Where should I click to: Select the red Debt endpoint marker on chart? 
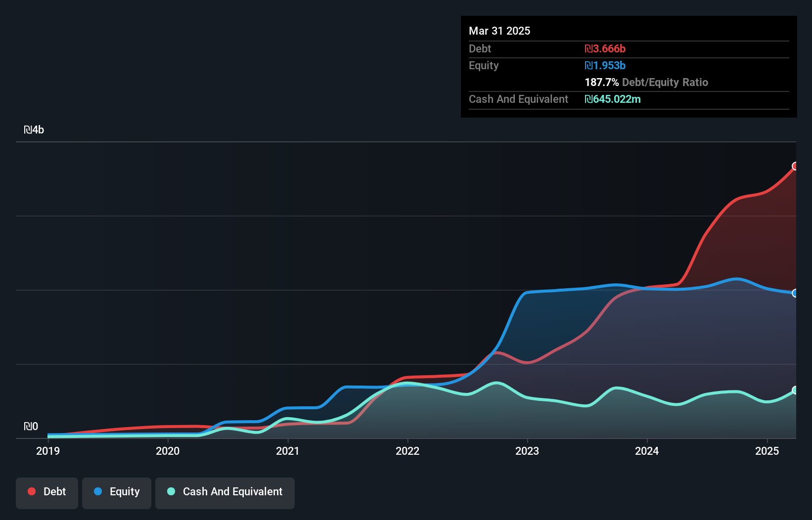795,167
